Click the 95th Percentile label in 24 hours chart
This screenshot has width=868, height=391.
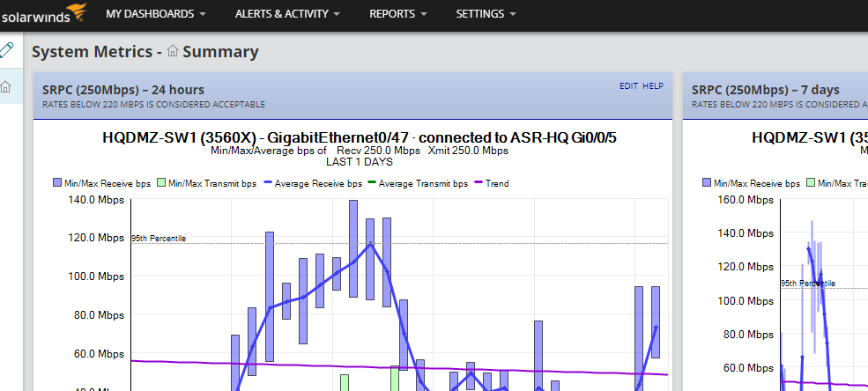pyautogui.click(x=159, y=239)
